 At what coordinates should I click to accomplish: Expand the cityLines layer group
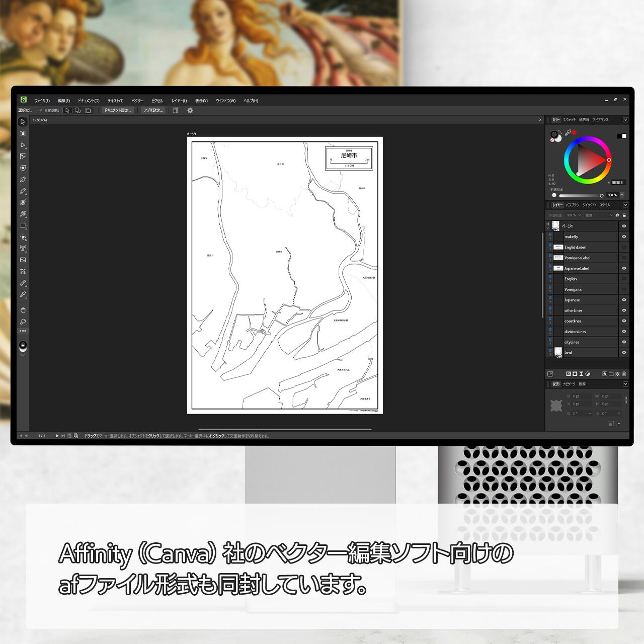[x=550, y=344]
